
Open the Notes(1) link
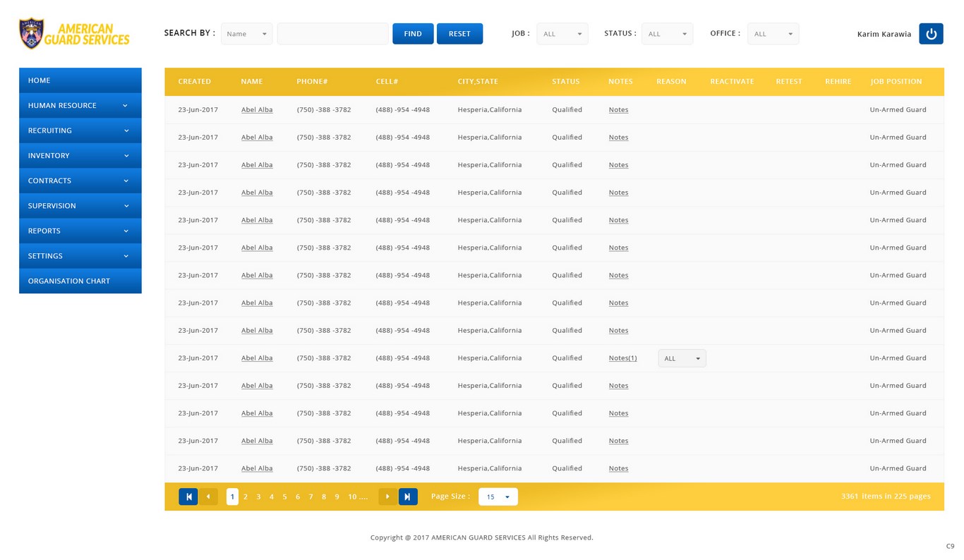(622, 358)
